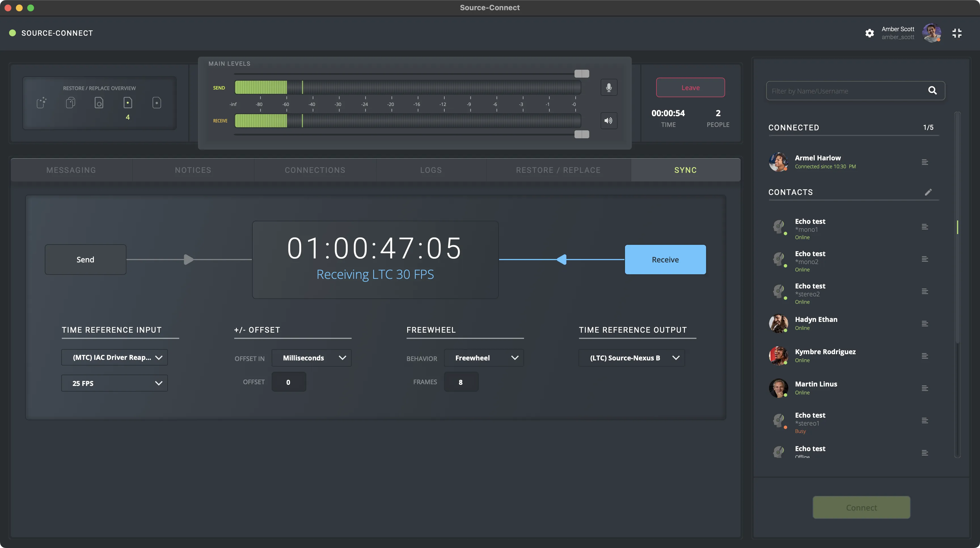Image resolution: width=980 pixels, height=548 pixels.
Task: Click the collapse window icon beside avatar
Action: (957, 33)
